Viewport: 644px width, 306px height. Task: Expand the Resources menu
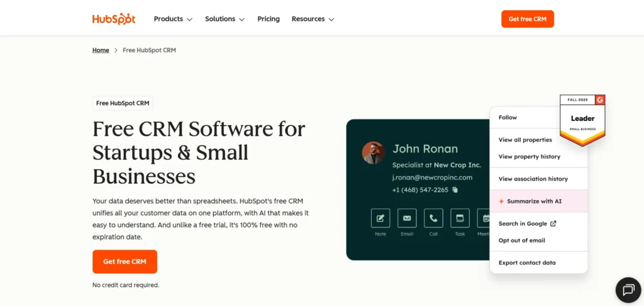pyautogui.click(x=313, y=19)
